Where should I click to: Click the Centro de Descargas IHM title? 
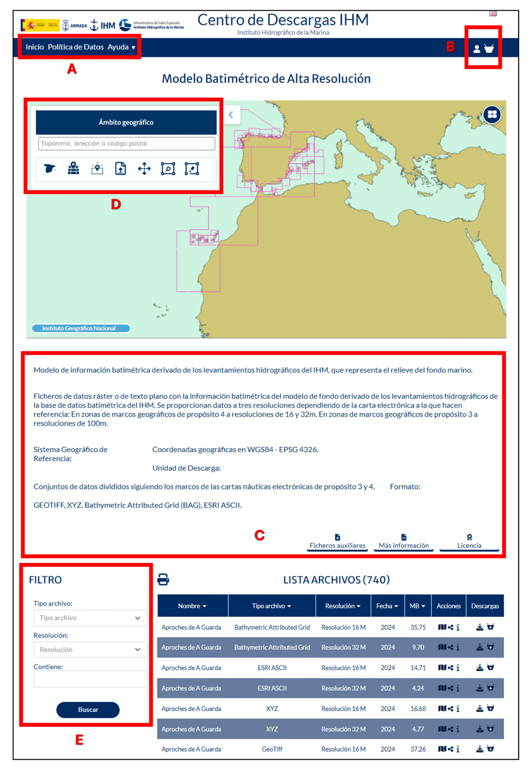coord(283,20)
